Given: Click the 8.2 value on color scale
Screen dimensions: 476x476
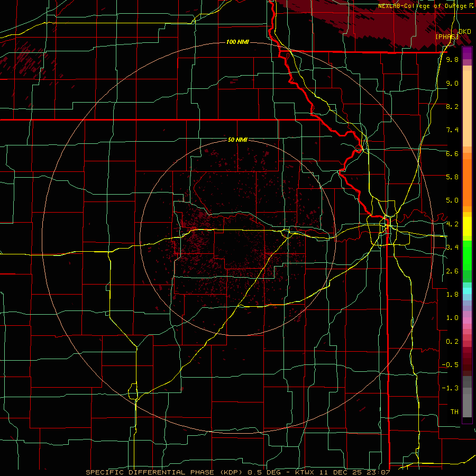Looking at the screenshot, I should (x=452, y=106).
